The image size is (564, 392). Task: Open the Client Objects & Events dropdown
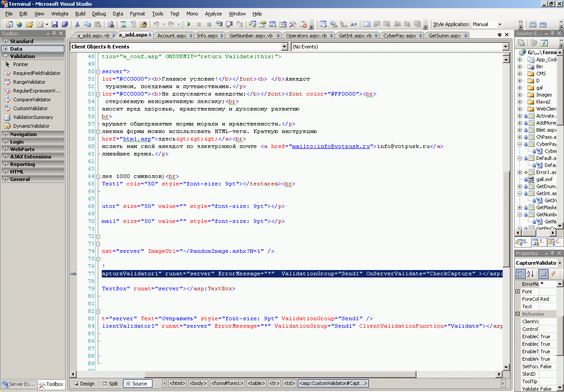(284, 47)
